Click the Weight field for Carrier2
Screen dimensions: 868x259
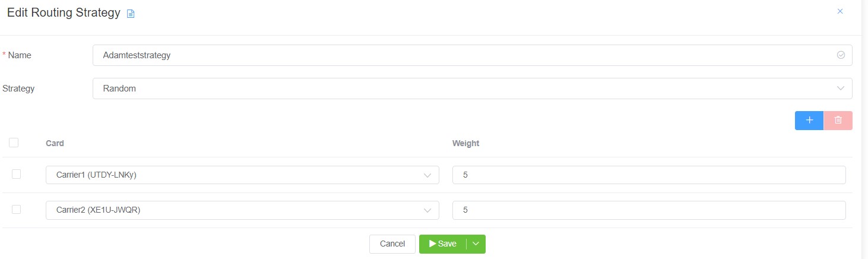(648, 210)
